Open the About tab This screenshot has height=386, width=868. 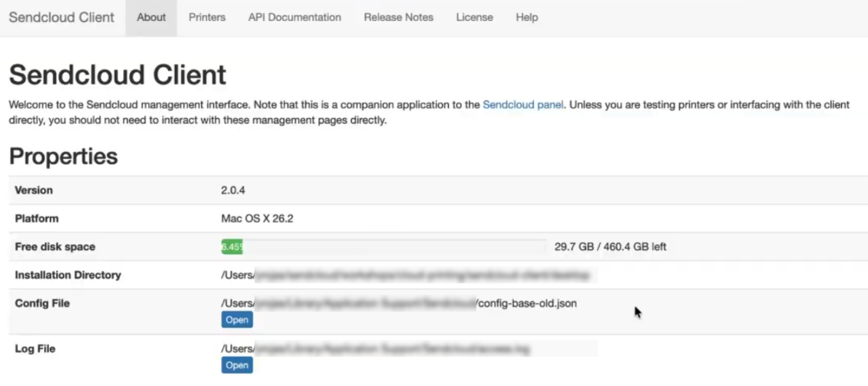click(x=151, y=17)
